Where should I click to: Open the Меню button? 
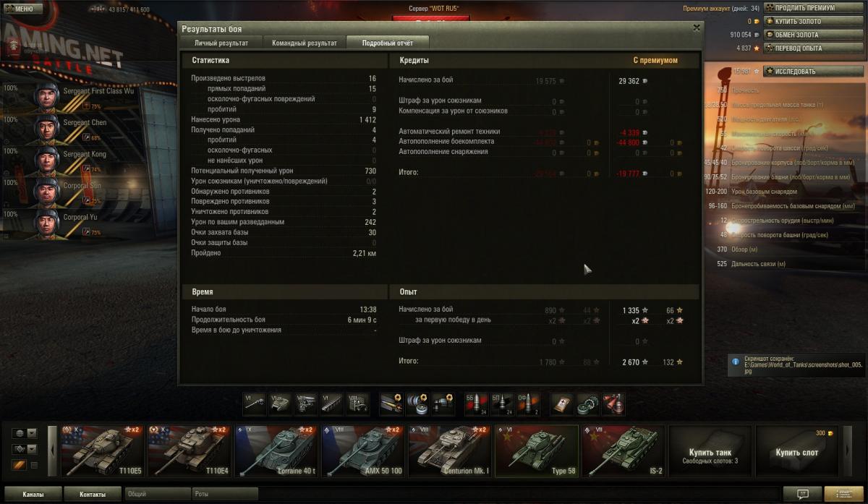(x=23, y=9)
